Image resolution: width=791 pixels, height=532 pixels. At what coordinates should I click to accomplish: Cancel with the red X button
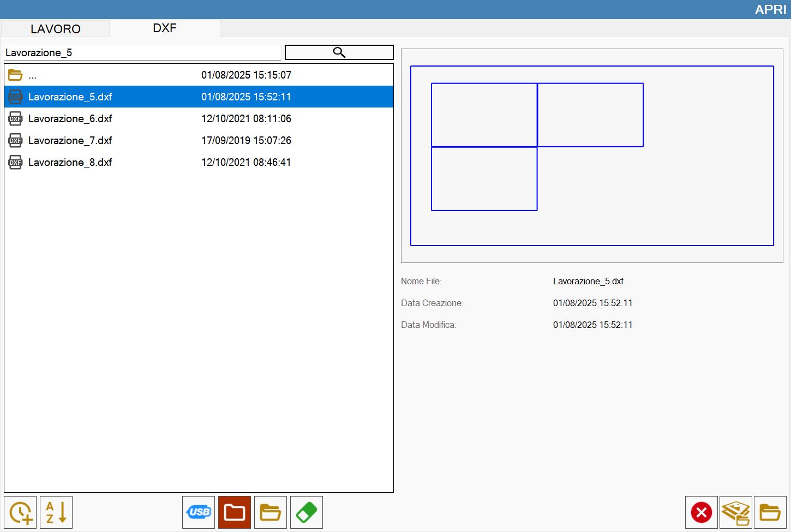pyautogui.click(x=702, y=512)
